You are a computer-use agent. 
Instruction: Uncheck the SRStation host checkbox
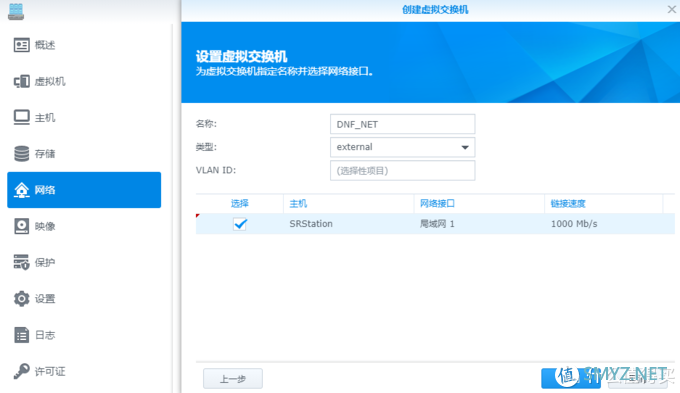click(x=240, y=224)
